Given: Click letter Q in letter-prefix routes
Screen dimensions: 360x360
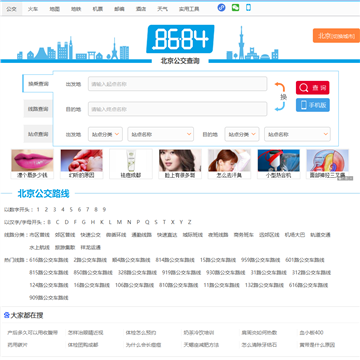Looking at the screenshot, I should 147,222.
